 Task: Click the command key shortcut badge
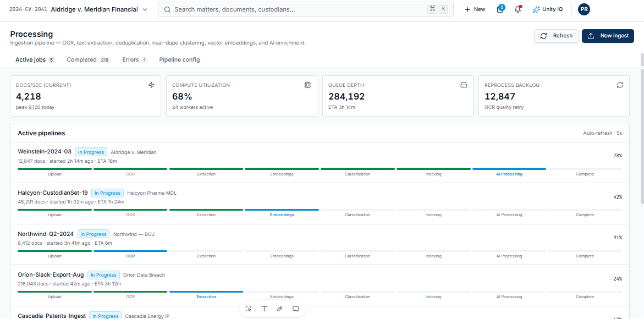432,9
